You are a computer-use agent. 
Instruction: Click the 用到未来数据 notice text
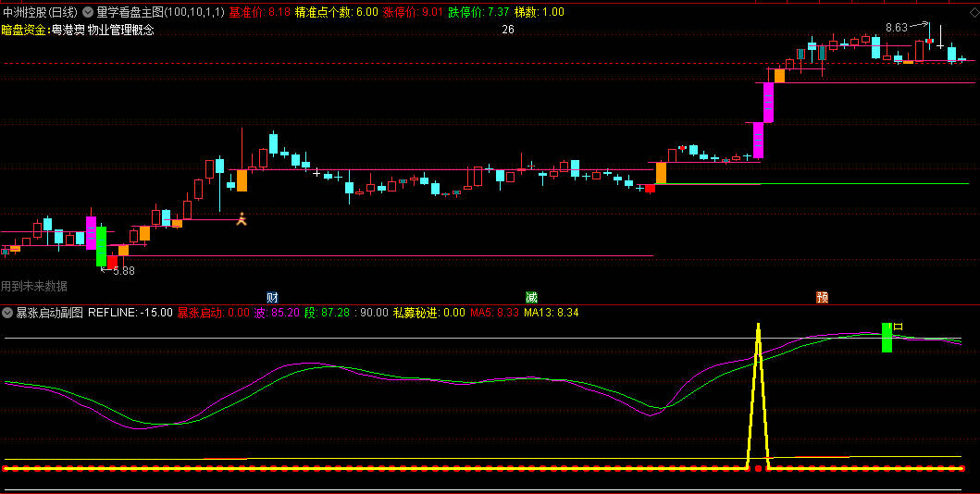tap(34, 286)
